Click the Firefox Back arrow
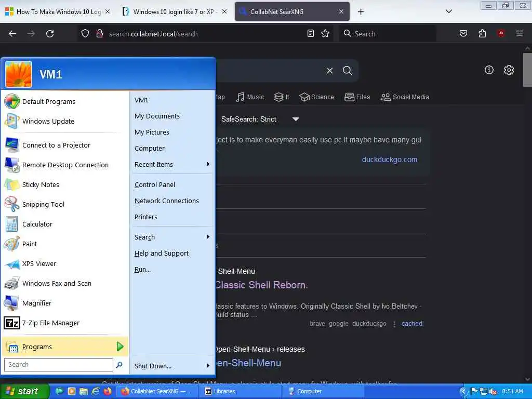This screenshot has width=532, height=399. tap(12, 34)
